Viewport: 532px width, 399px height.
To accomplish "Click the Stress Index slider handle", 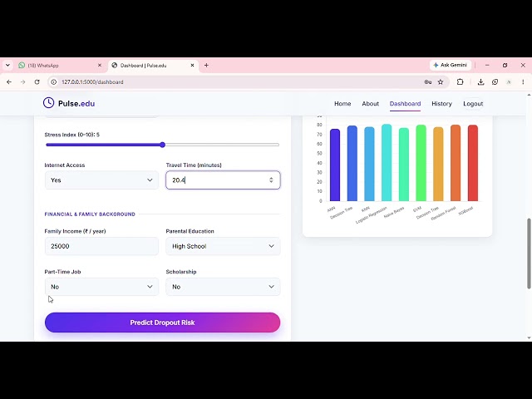I will pos(163,145).
